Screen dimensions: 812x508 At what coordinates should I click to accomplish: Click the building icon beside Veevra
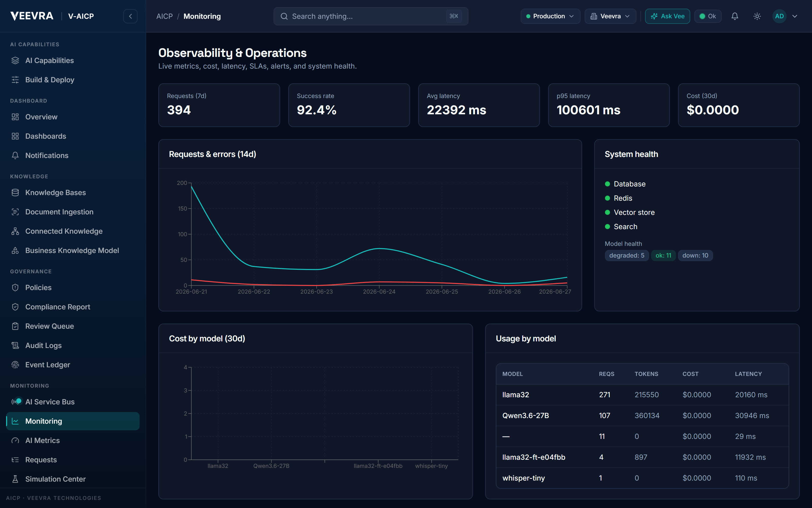point(594,16)
